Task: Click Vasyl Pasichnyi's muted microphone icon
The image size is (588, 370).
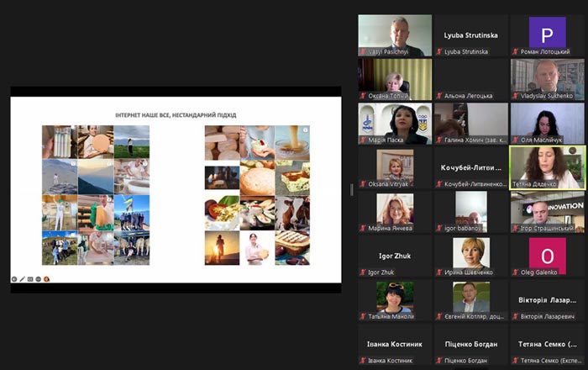Action: coord(363,52)
